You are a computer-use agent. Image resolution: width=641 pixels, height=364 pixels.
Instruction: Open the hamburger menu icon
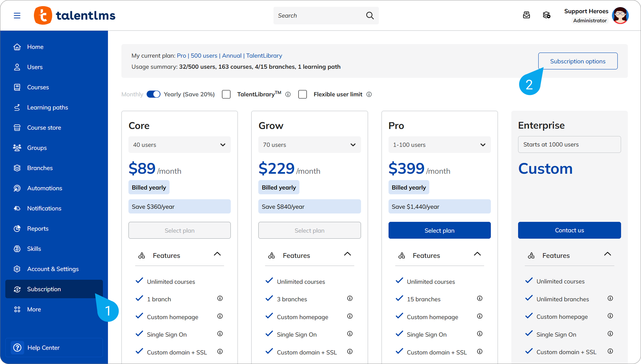tap(17, 16)
